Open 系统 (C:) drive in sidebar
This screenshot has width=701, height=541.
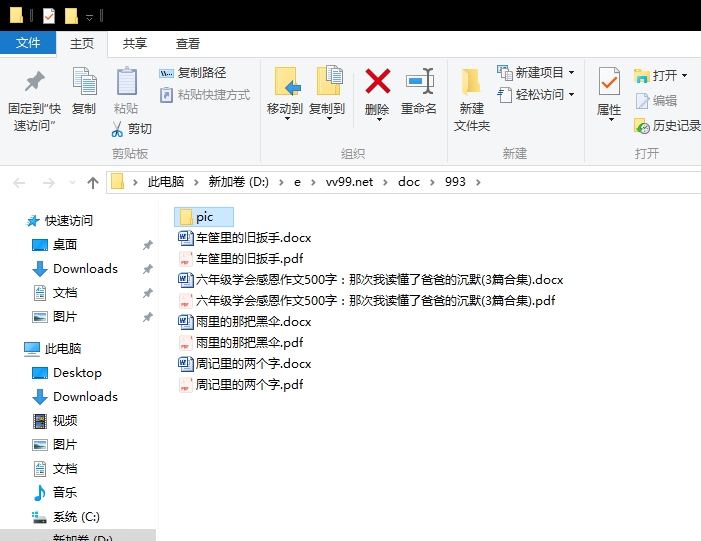click(66, 517)
